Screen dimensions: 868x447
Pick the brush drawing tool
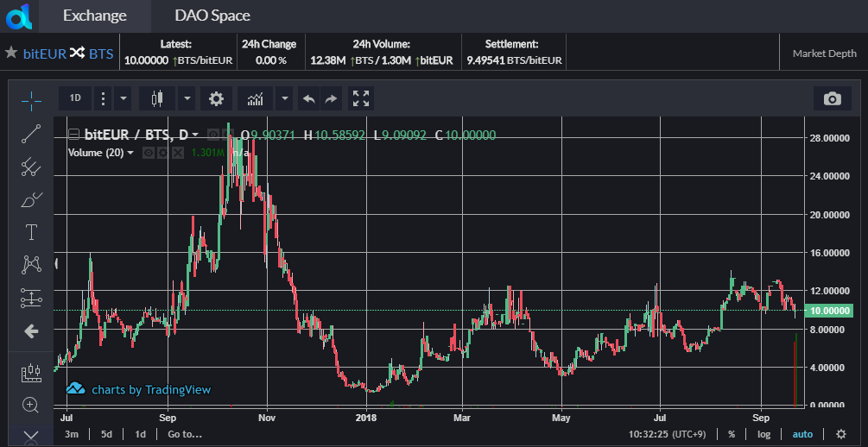[31, 200]
